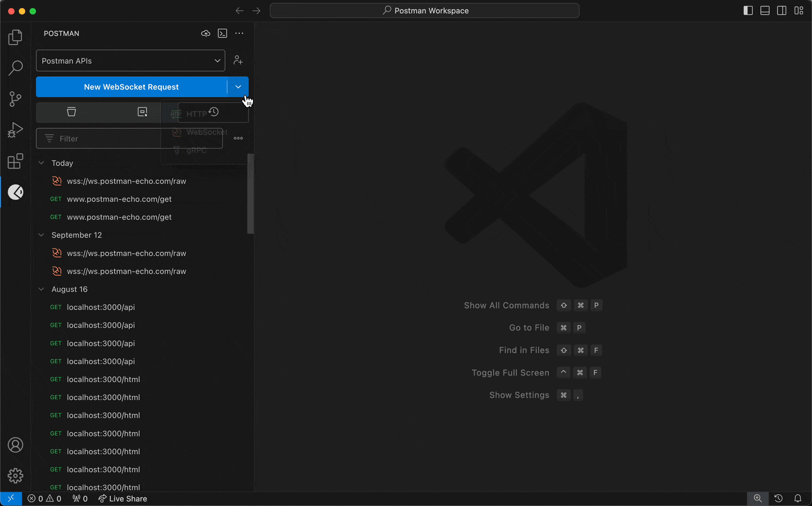Open the Accounts menu icon
812x506 pixels.
16,445
